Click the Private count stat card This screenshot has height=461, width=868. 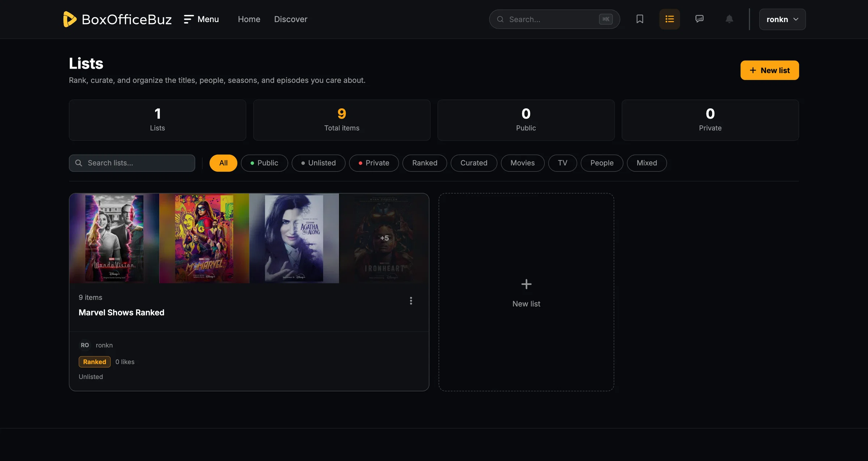(x=710, y=120)
